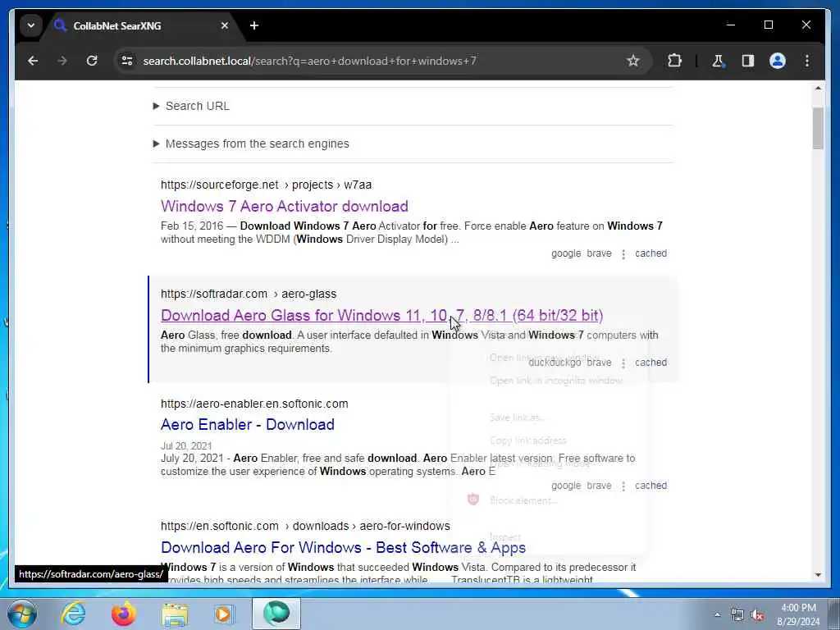
Task: Go back to the previous page
Action: click(33, 61)
